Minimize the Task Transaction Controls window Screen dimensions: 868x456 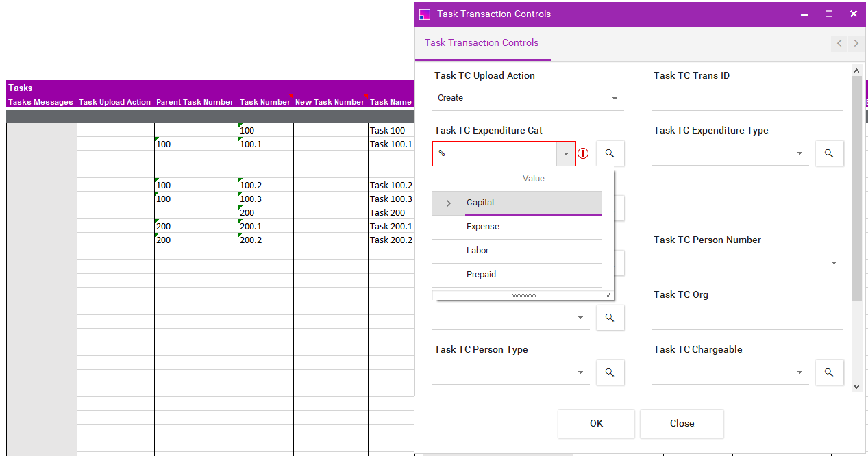(804, 14)
